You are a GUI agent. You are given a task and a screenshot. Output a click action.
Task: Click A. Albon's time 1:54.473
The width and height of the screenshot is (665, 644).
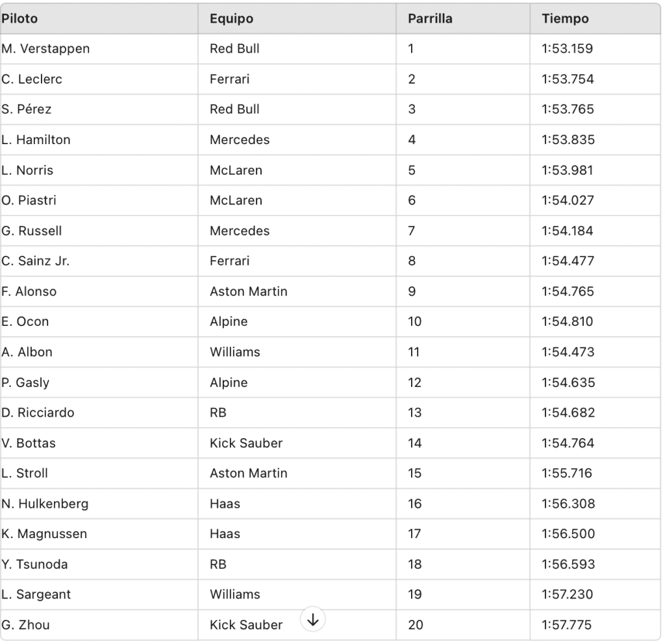(568, 352)
